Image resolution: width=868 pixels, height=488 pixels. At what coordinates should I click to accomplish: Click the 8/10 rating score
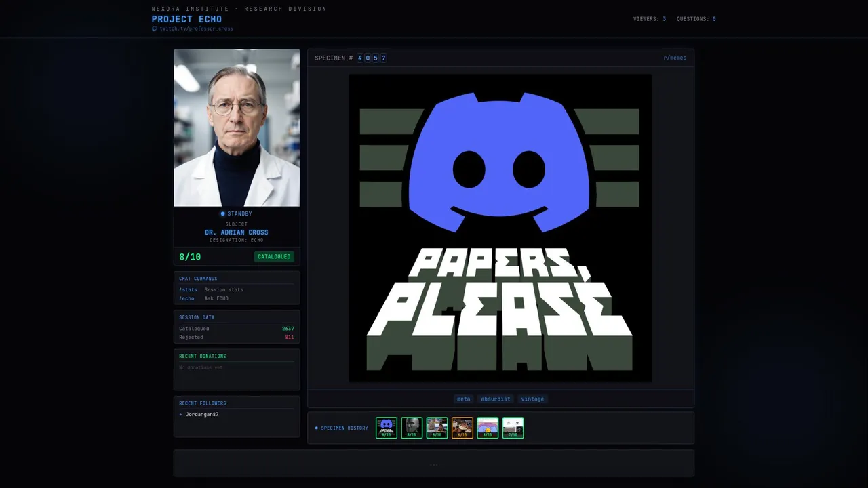190,257
